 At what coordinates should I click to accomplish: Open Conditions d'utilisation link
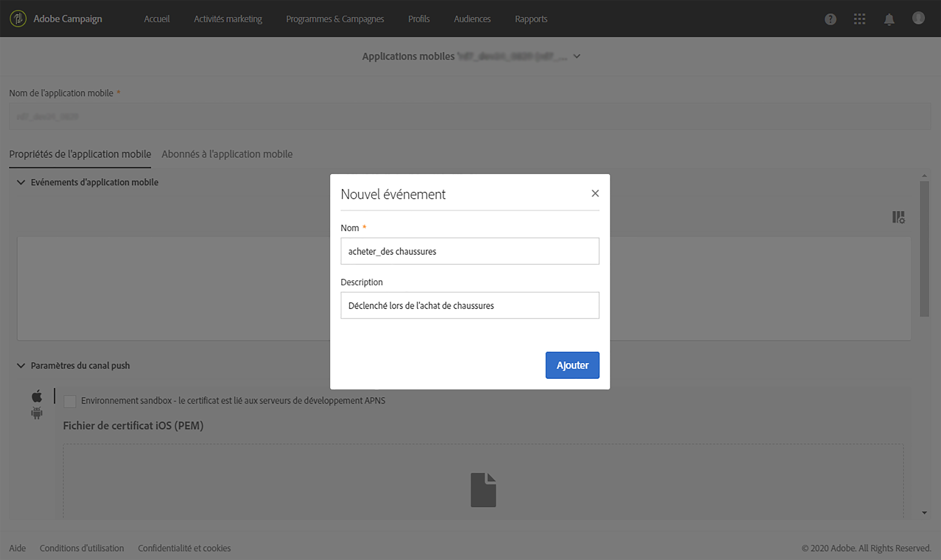[81, 548]
